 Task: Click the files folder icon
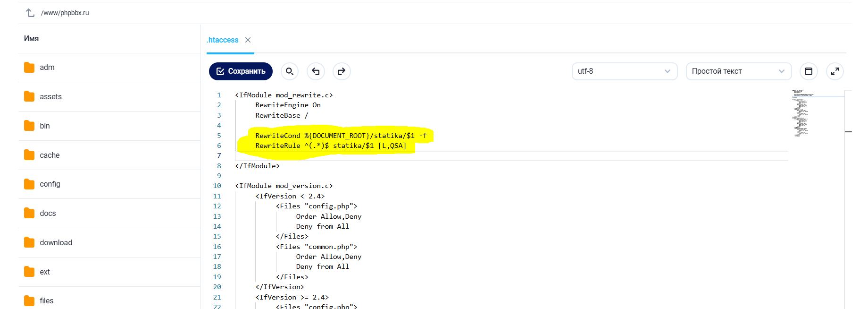tap(29, 300)
